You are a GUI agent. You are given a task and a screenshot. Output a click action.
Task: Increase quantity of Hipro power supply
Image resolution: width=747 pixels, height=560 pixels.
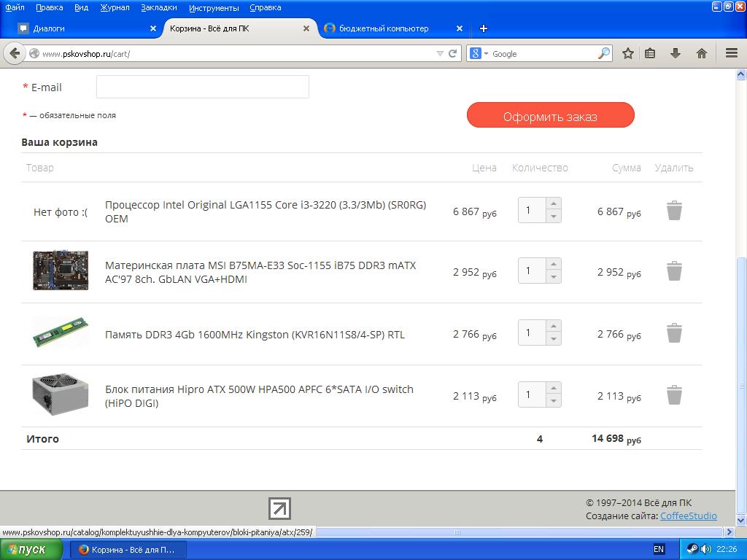tap(554, 388)
